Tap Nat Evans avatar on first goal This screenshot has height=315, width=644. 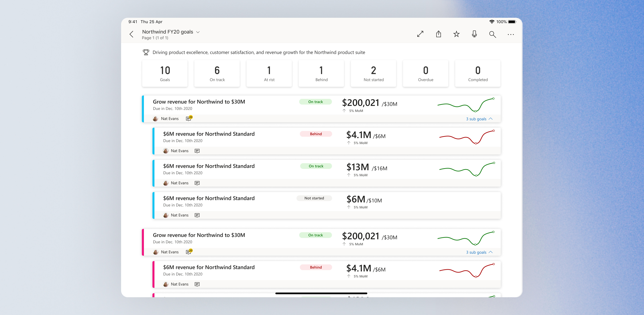click(155, 119)
